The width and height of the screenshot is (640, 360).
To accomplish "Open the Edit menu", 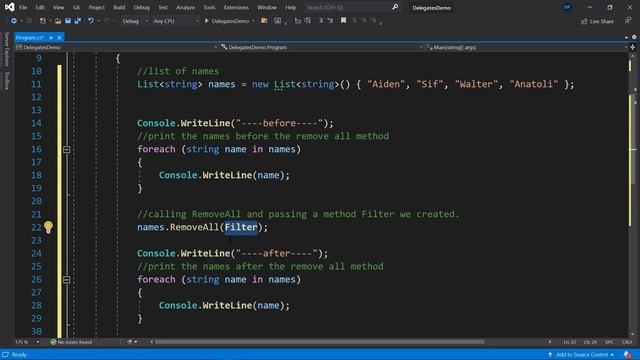I will (40, 7).
